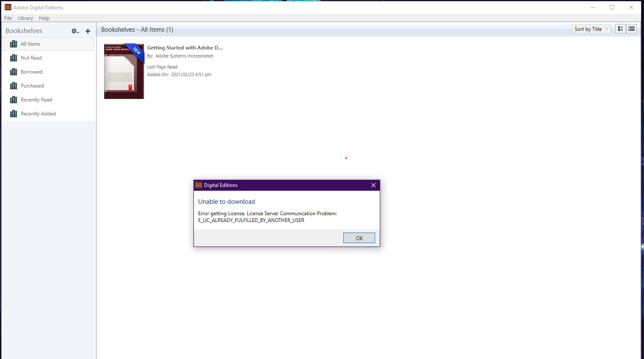644x359 pixels.
Task: Click the All Items bookshelf icon
Action: pos(14,44)
